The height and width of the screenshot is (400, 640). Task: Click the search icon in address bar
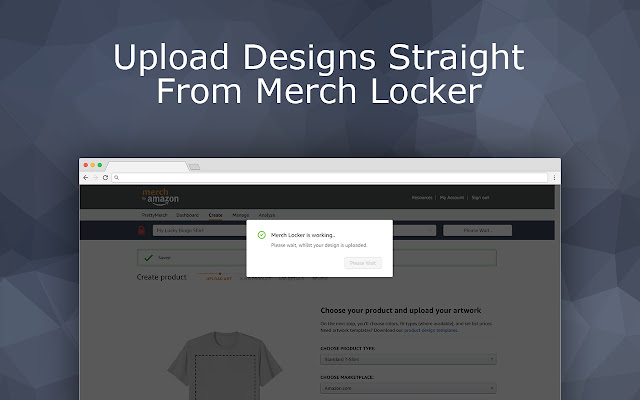pyautogui.click(x=117, y=178)
